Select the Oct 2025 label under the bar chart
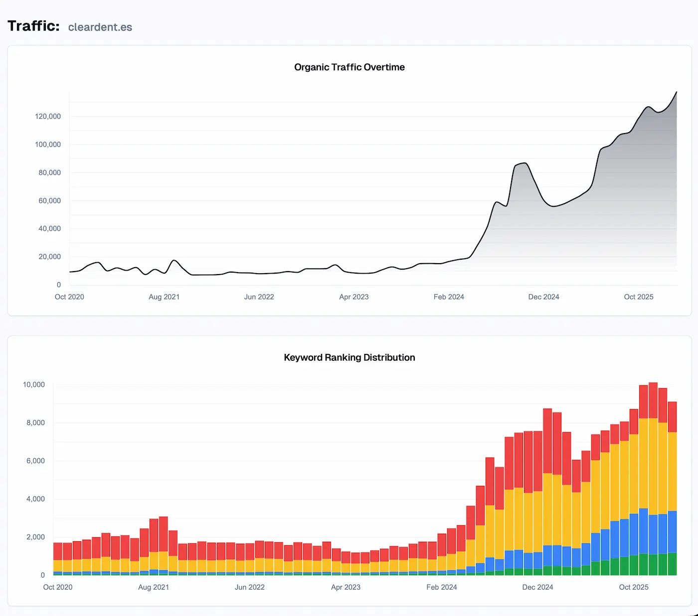Viewport: 698px width, 616px height. tap(633, 587)
